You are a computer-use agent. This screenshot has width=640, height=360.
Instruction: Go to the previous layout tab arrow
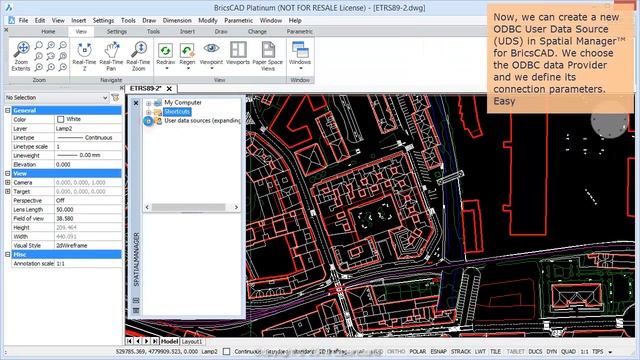tap(138, 341)
